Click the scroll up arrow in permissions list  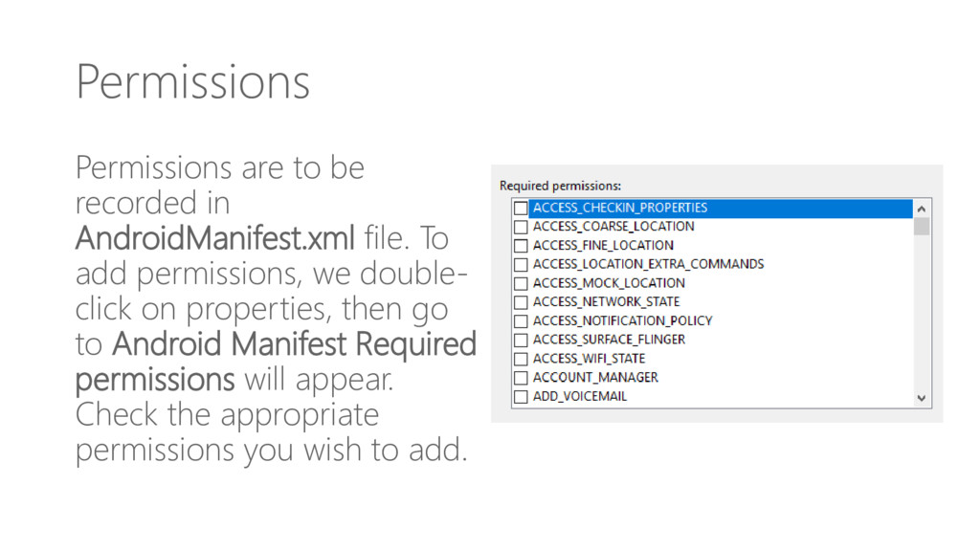(x=922, y=209)
